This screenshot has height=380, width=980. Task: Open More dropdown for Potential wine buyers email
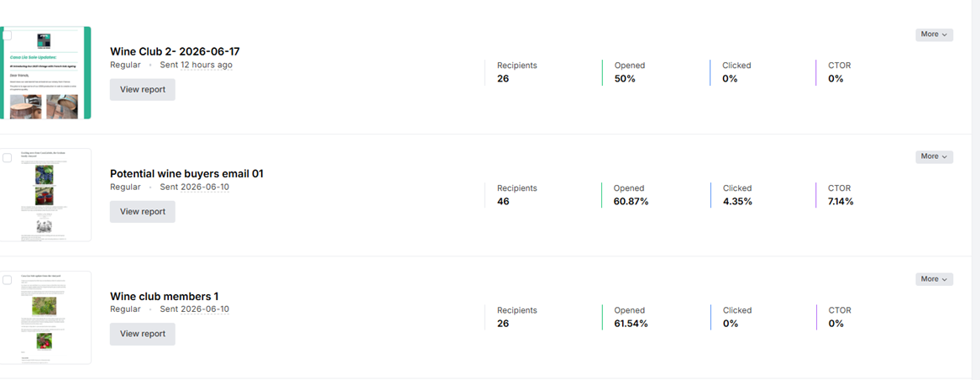(935, 156)
